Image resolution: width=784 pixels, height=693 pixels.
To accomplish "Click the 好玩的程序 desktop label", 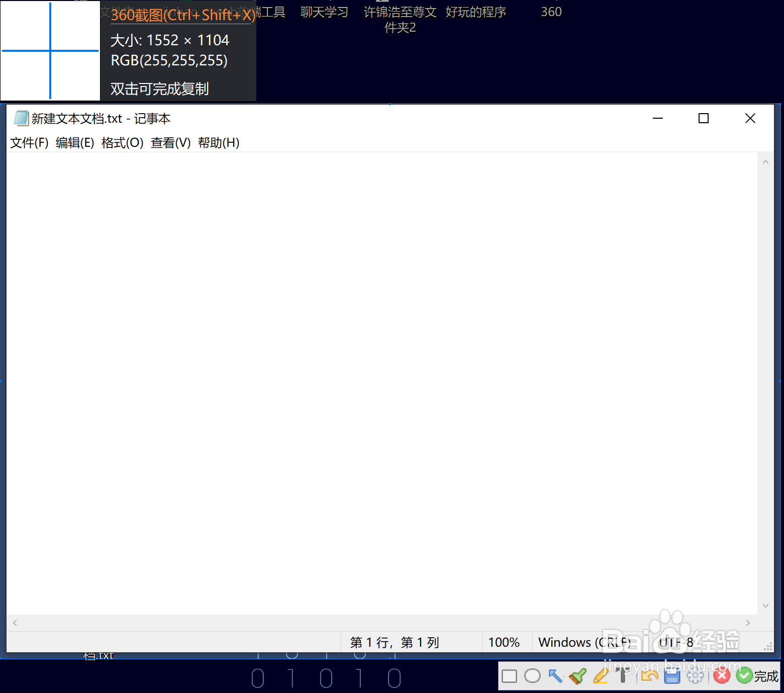I will pyautogui.click(x=475, y=12).
